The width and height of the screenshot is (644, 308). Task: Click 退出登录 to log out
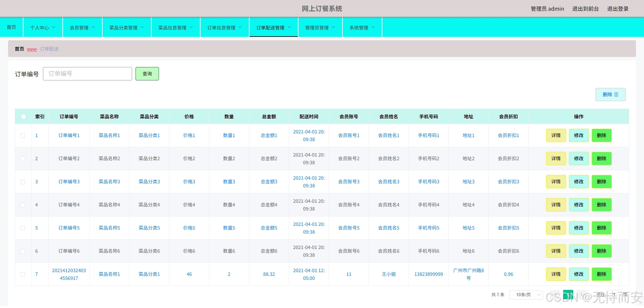(618, 9)
